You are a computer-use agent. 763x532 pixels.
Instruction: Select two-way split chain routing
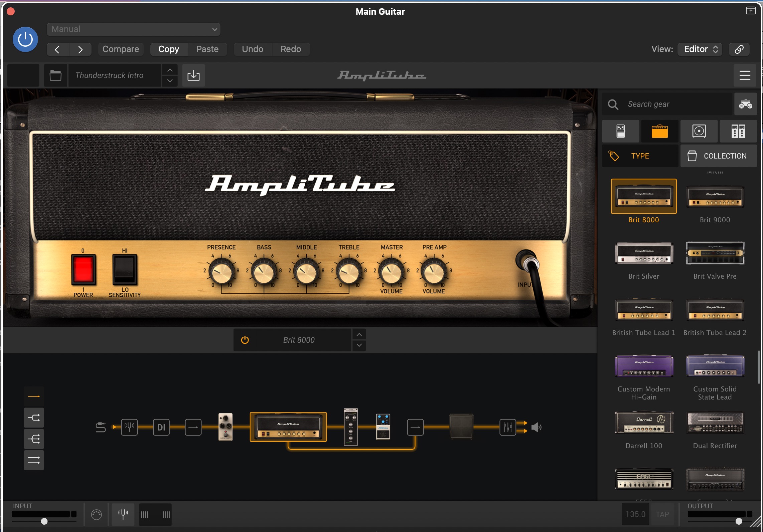[34, 418]
